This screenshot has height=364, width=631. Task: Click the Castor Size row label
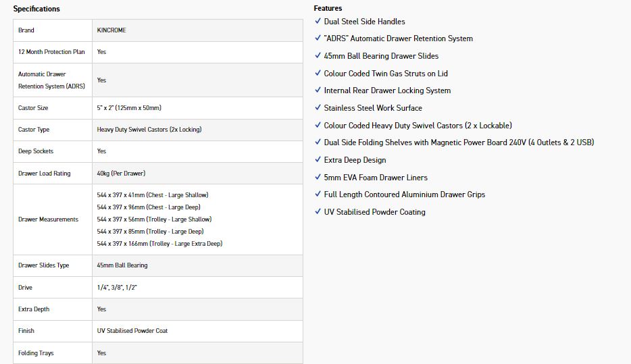33,108
